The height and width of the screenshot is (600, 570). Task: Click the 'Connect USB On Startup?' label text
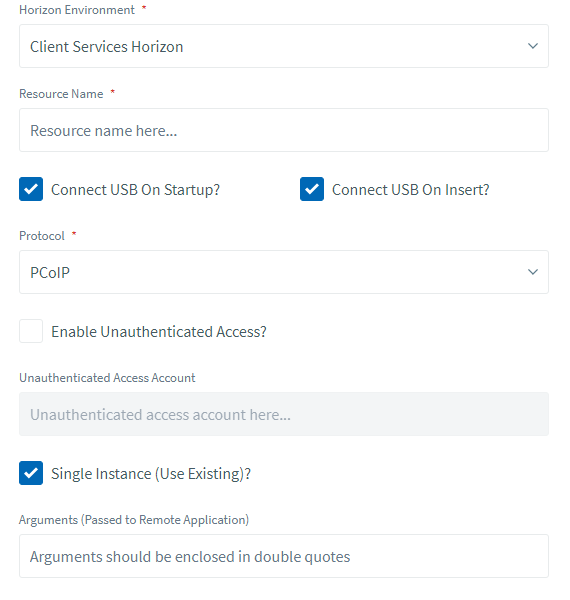(135, 190)
